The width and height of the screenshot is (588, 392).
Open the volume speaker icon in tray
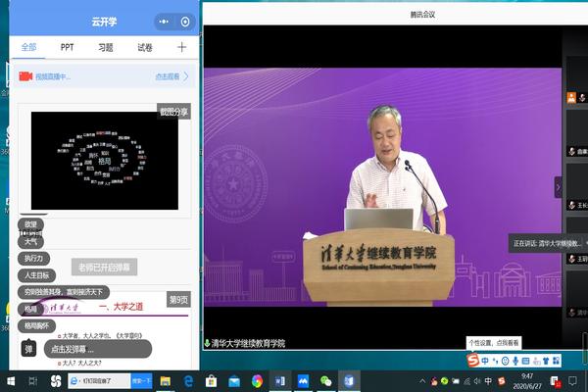click(x=477, y=381)
